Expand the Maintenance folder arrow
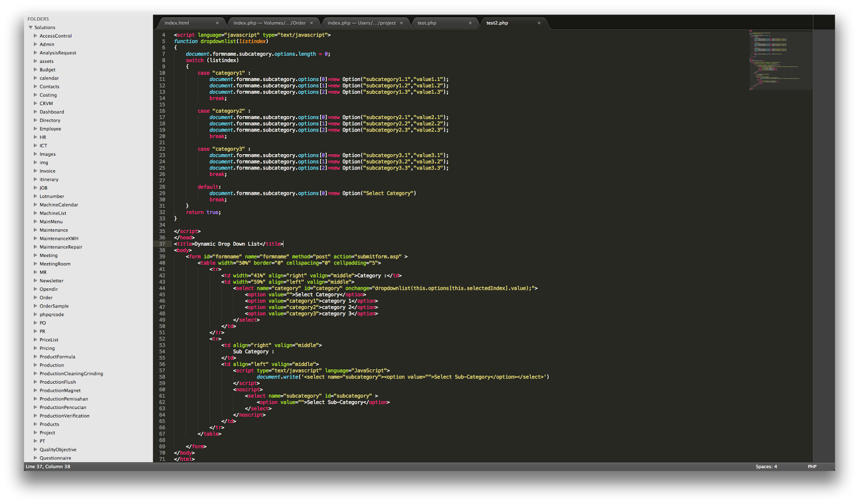 [x=35, y=230]
